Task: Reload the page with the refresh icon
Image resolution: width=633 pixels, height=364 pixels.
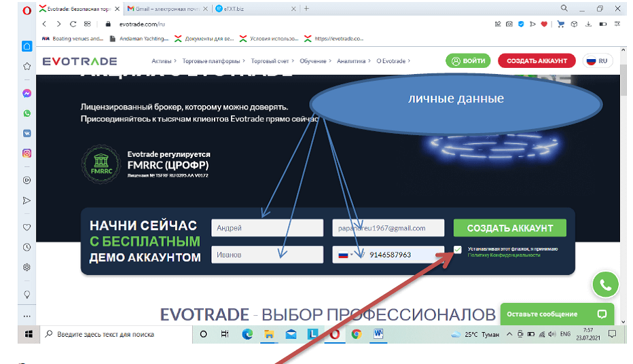Action: (x=73, y=24)
